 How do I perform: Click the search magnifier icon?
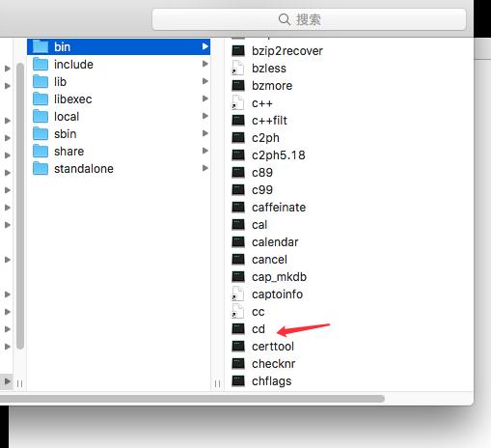click(x=285, y=19)
